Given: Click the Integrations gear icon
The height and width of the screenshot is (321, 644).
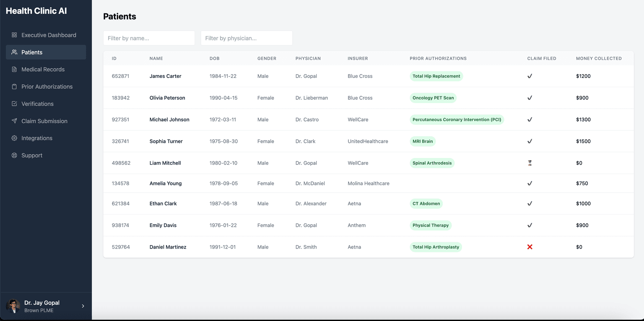Looking at the screenshot, I should (14, 138).
